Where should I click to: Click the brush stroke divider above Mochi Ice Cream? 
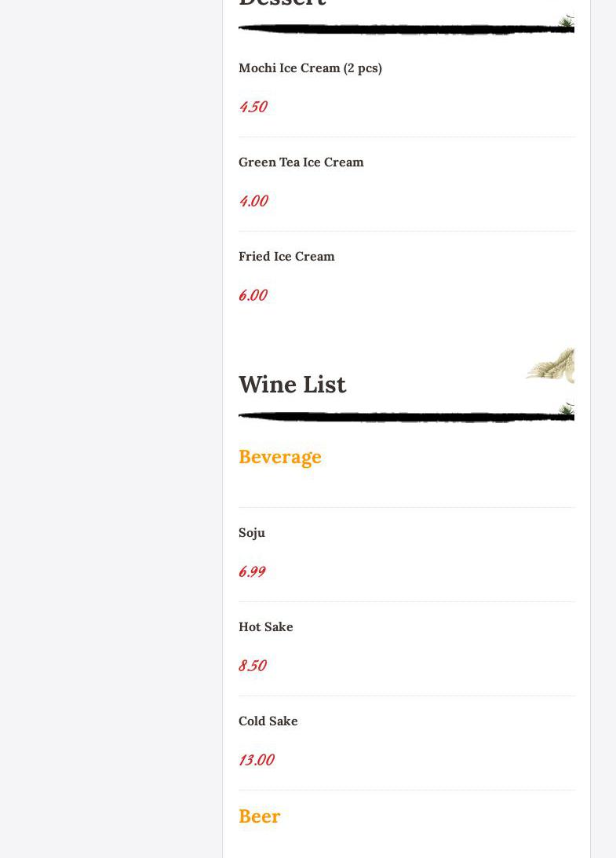(x=392, y=30)
